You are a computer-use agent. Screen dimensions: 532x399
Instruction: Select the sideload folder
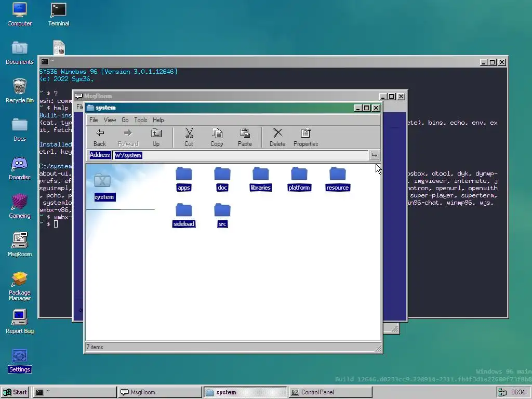[x=184, y=216]
